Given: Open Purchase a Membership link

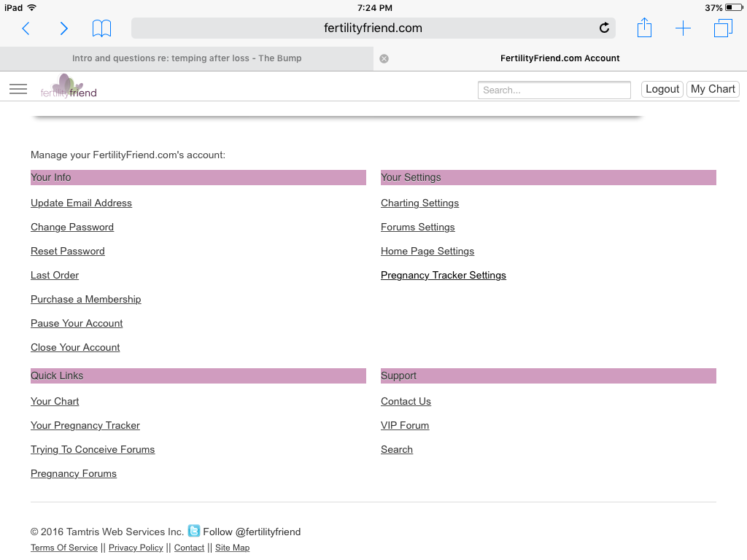Looking at the screenshot, I should click(86, 299).
